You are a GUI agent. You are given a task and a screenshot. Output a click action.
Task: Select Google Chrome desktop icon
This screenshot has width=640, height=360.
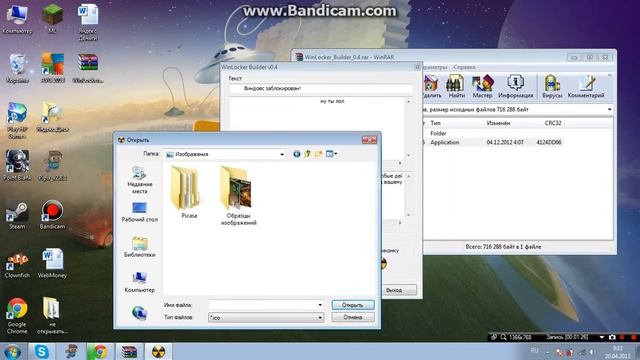(17, 316)
